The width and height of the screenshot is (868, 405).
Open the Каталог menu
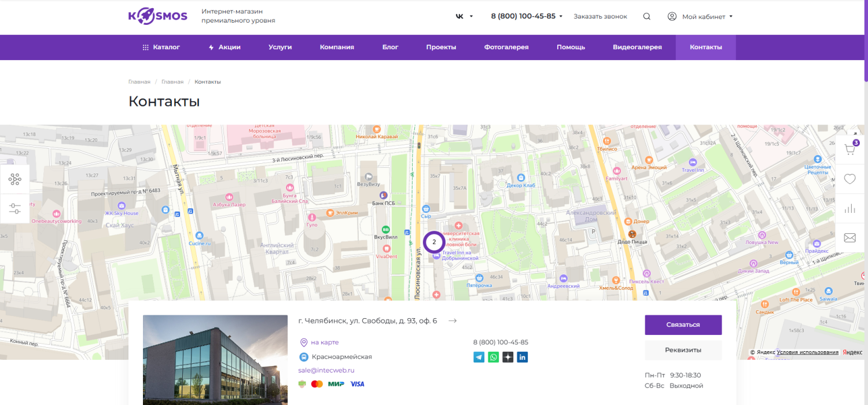coord(161,47)
